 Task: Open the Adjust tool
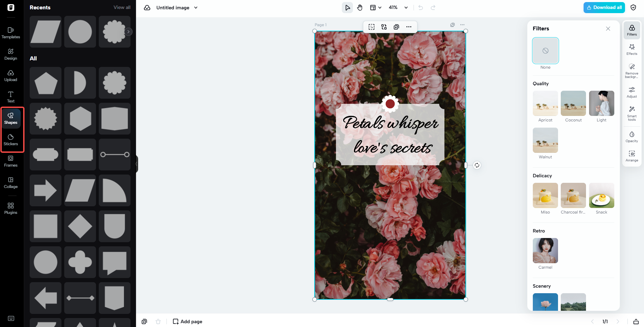click(632, 92)
